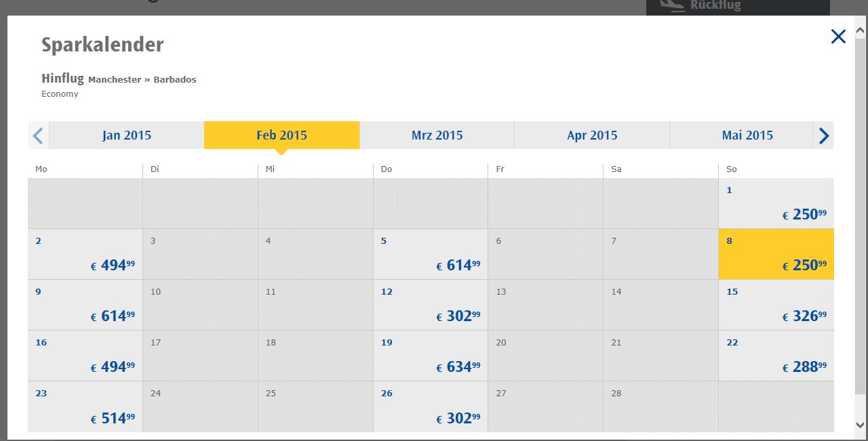Click the So weekday header
This screenshot has width=868, height=441.
click(x=732, y=169)
